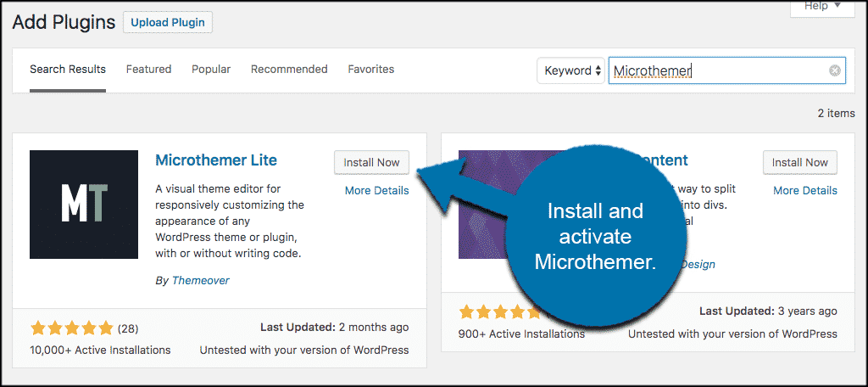Click the '10,000+ Active Installations' text

(x=100, y=351)
